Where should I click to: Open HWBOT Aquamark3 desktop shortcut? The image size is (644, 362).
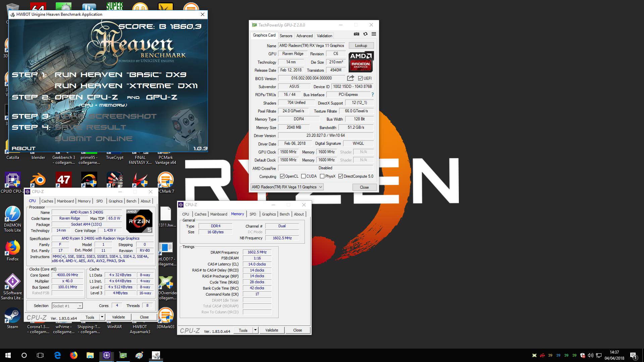[140, 329]
